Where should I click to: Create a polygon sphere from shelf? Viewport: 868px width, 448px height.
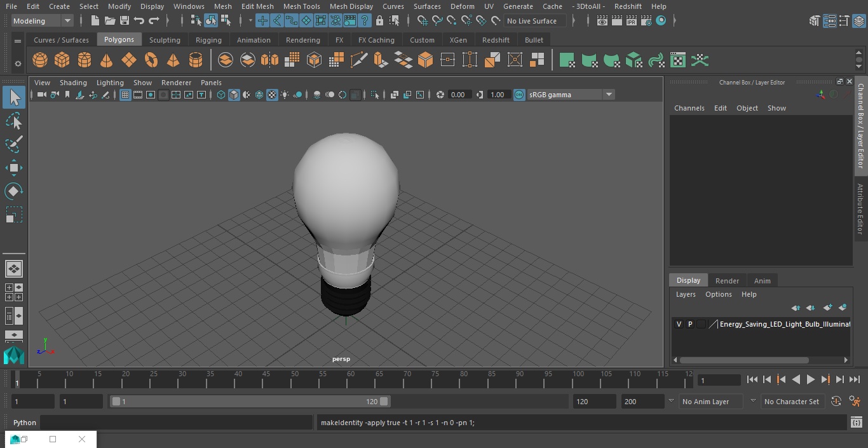[x=40, y=60]
